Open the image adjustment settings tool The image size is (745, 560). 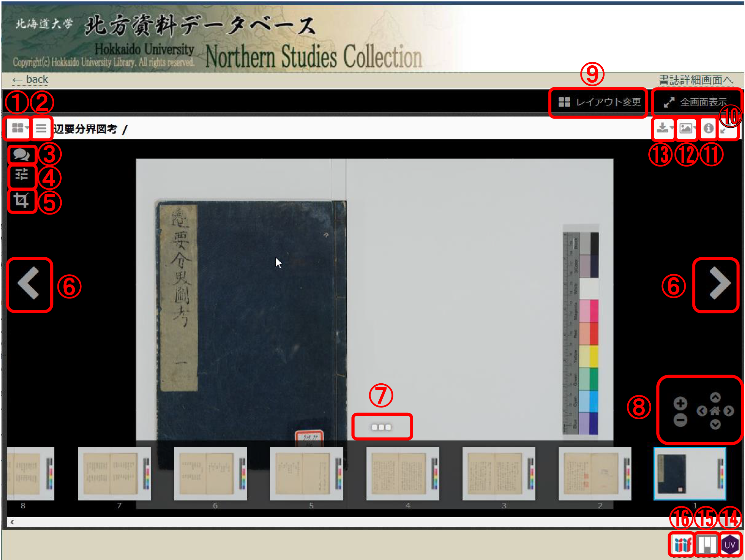coord(22,177)
